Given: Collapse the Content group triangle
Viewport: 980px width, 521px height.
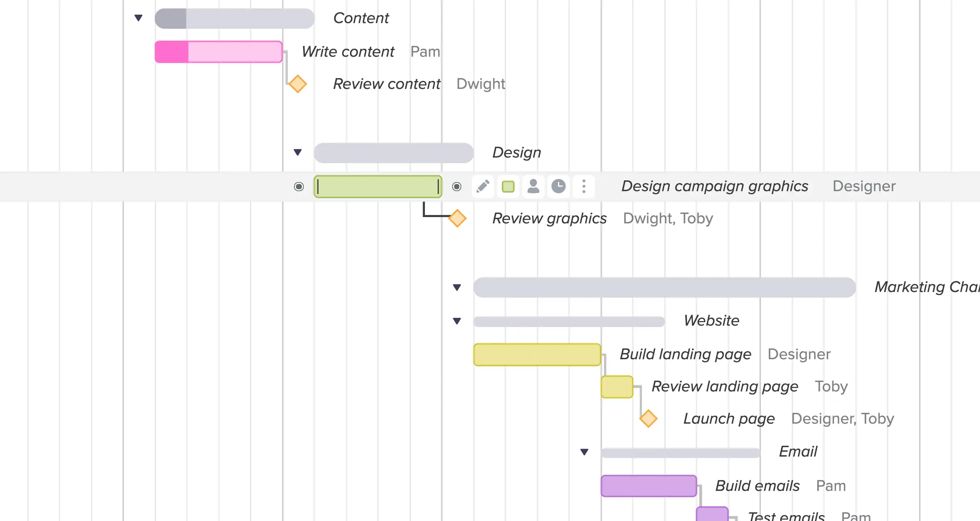Looking at the screenshot, I should (x=139, y=17).
